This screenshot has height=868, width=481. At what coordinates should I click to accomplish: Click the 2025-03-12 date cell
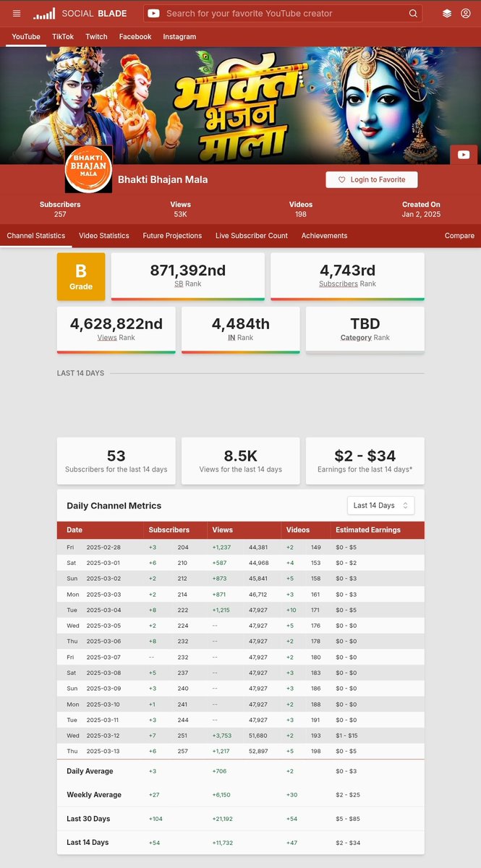(x=103, y=736)
